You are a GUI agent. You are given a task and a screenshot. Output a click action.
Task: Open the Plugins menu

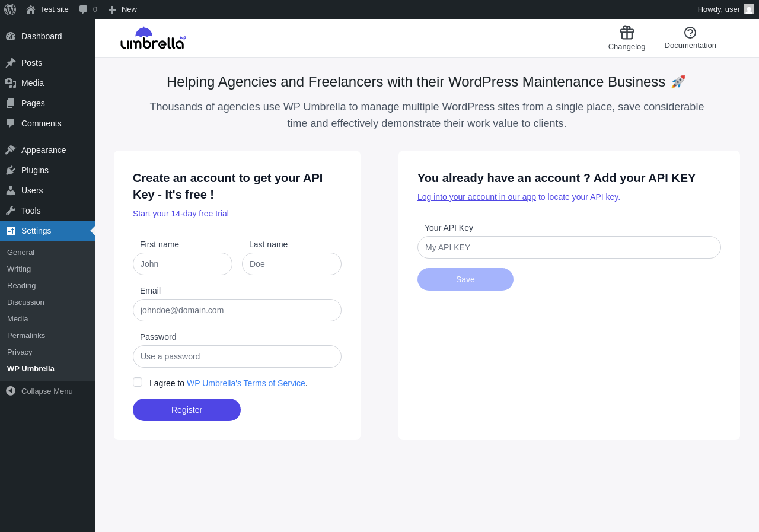(47, 170)
